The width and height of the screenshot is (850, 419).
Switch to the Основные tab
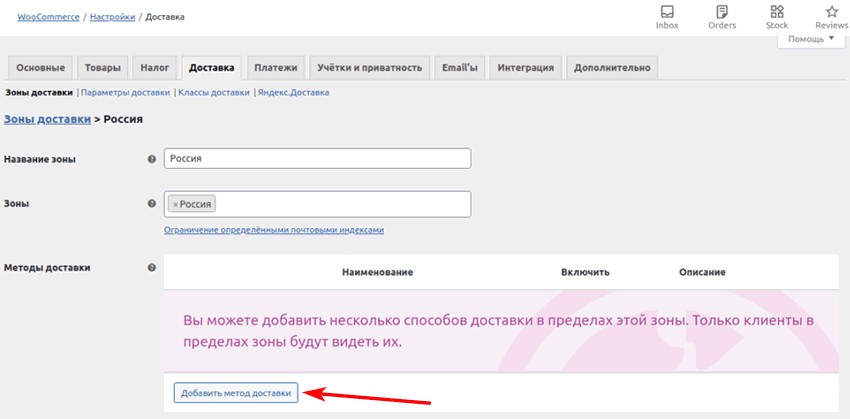tap(41, 68)
